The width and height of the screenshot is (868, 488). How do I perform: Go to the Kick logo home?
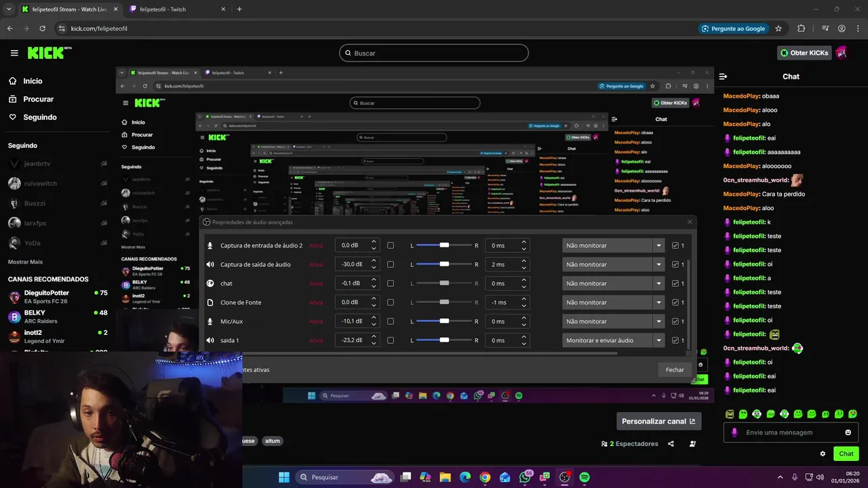tap(49, 53)
